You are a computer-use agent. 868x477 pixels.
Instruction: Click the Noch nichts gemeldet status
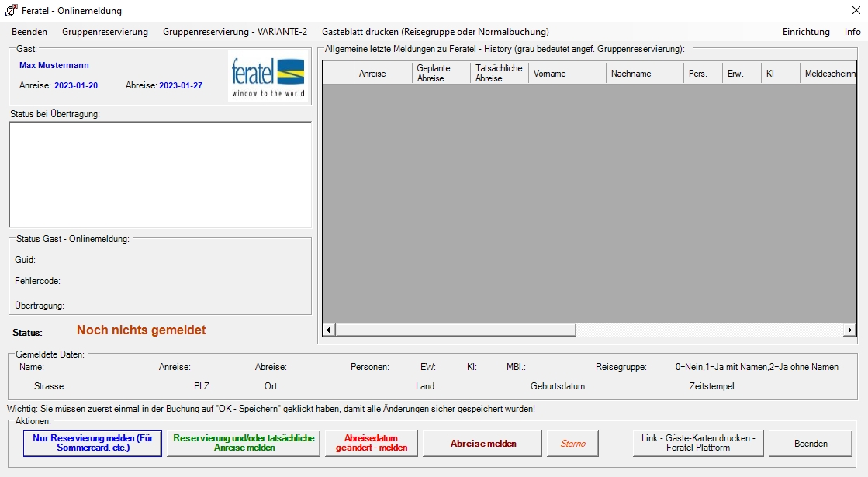tap(141, 330)
